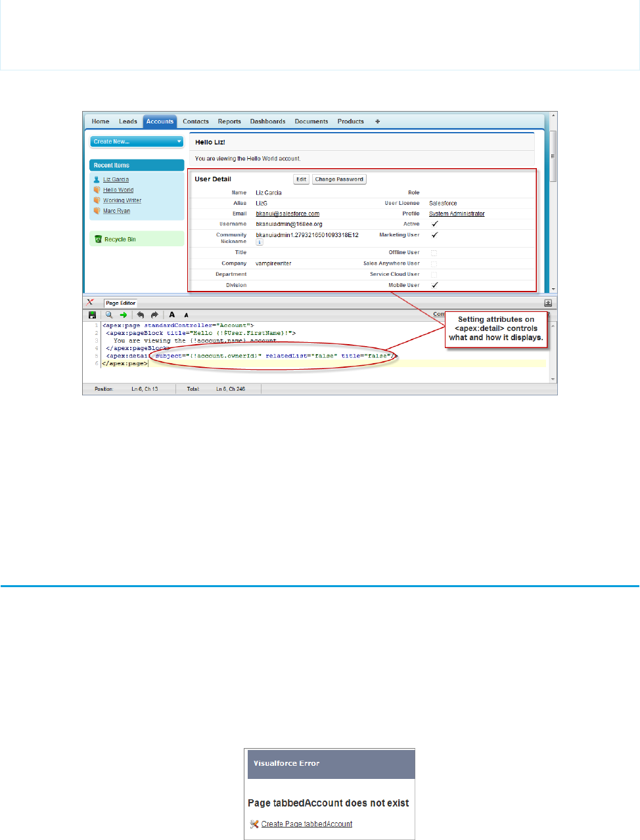Open the Documents tab
Image resolution: width=640 pixels, height=840 pixels.
[311, 122]
